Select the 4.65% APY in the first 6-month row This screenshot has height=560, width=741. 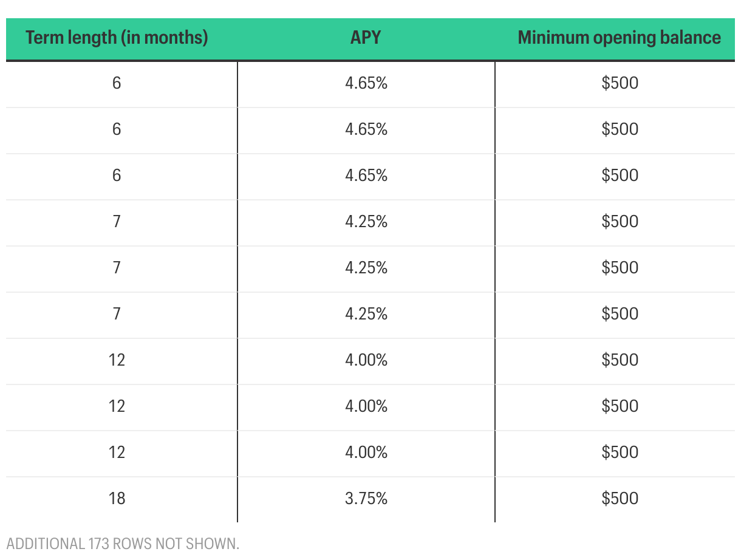pos(366,83)
